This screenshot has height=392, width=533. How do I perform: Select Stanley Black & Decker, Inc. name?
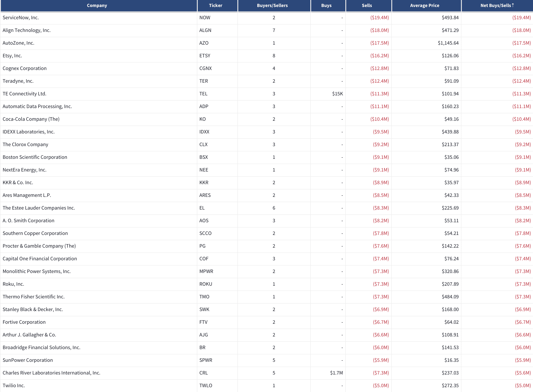tap(33, 310)
